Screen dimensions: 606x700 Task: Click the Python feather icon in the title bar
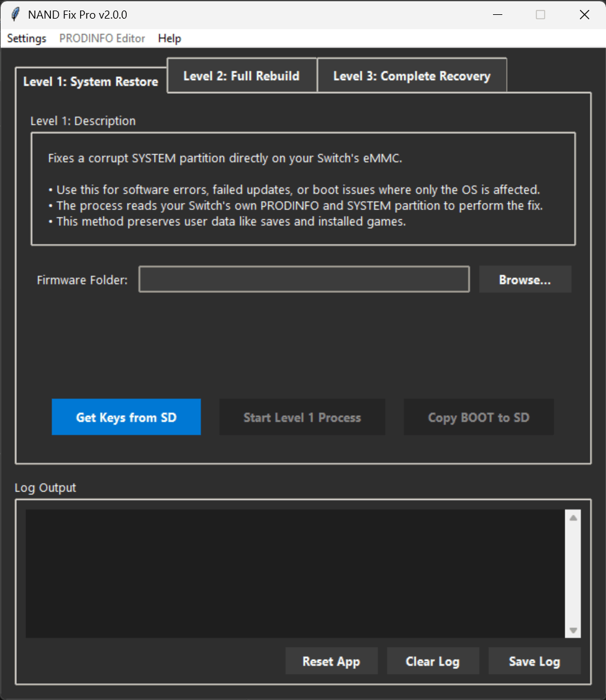pos(14,14)
